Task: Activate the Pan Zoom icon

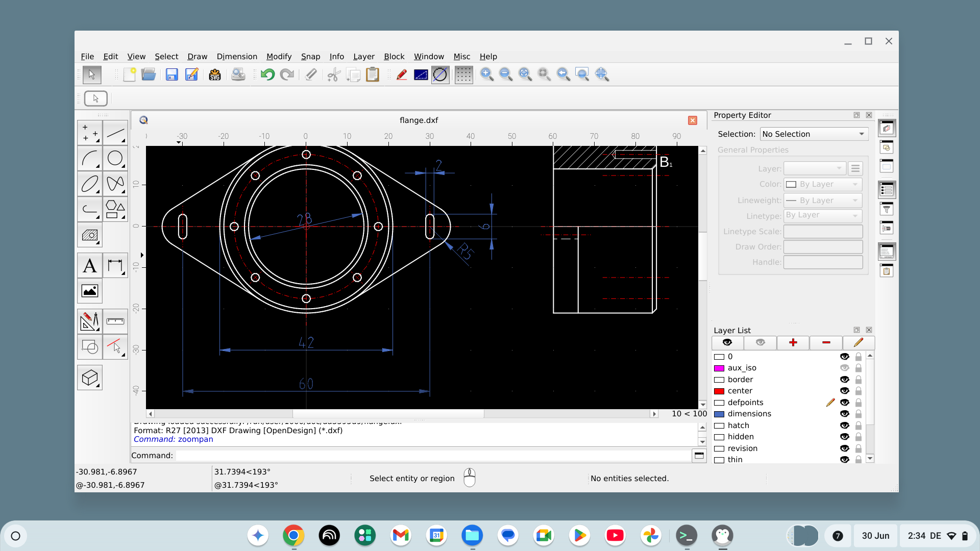Action: pos(602,74)
